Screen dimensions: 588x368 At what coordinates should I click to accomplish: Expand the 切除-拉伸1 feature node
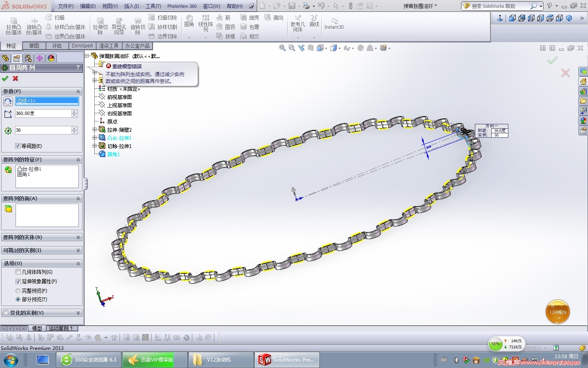pos(95,146)
